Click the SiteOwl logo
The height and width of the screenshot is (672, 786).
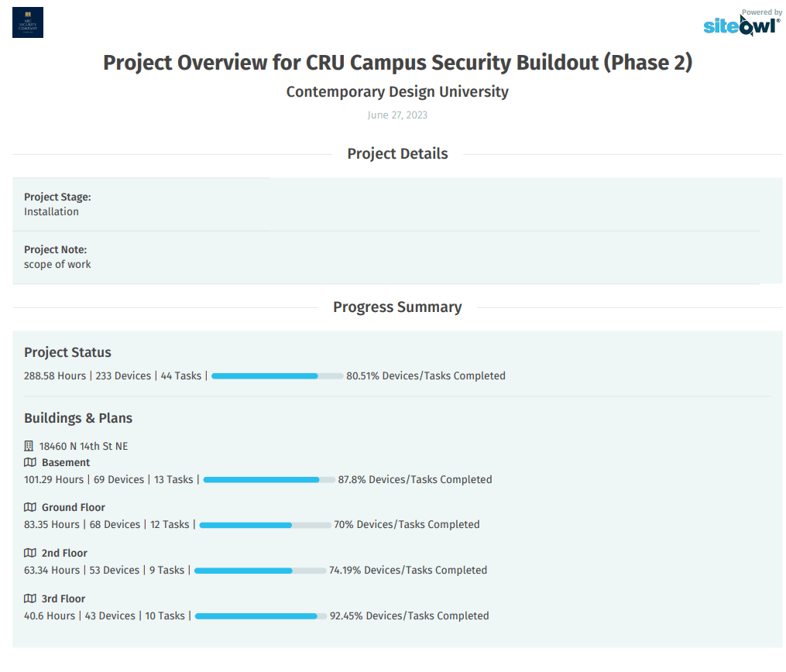tap(742, 23)
